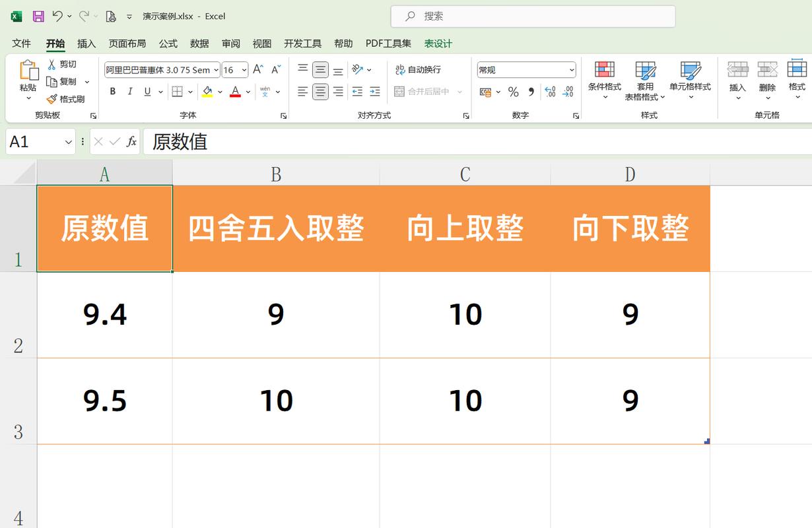
Task: Toggle Bold formatting
Action: click(x=113, y=92)
